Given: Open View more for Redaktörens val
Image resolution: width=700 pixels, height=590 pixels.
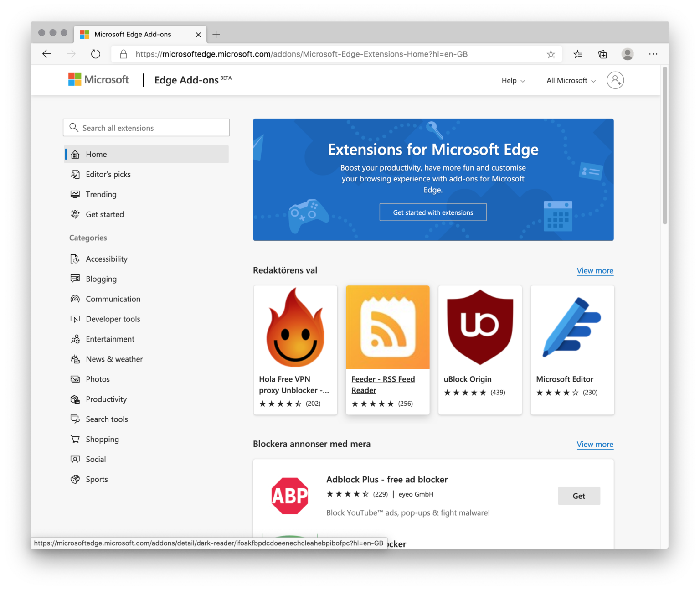Looking at the screenshot, I should point(595,270).
